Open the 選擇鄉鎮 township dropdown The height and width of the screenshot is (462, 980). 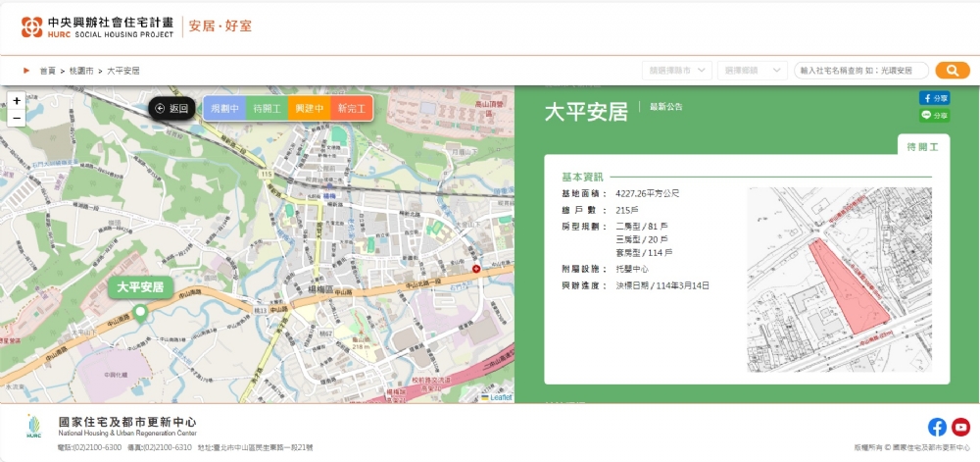click(x=752, y=71)
